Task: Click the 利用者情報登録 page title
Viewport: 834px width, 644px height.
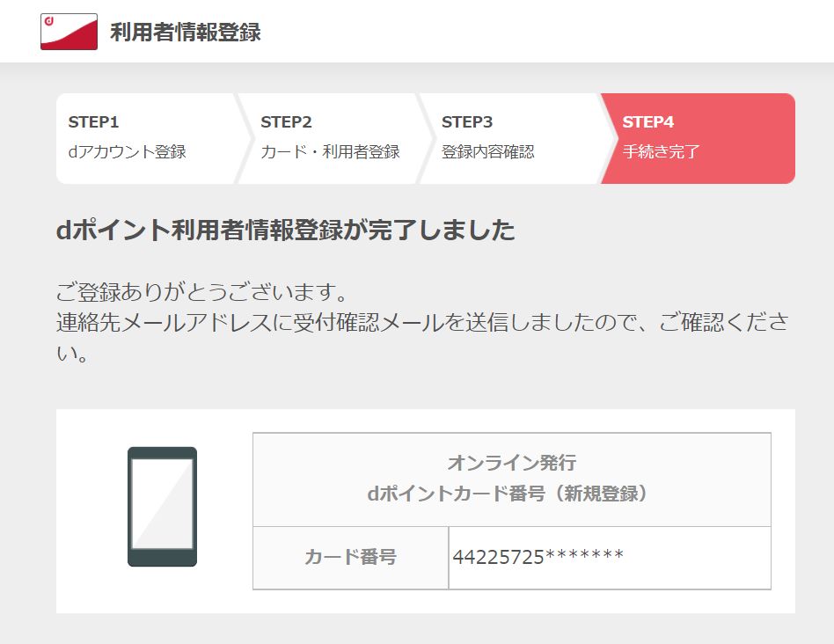Action: (x=186, y=32)
